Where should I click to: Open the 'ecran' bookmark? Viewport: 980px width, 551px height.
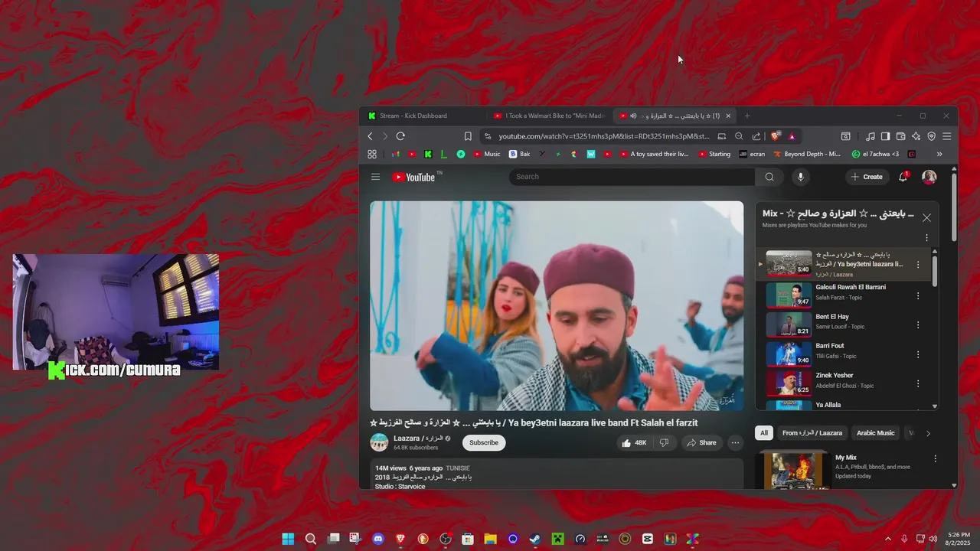click(752, 154)
